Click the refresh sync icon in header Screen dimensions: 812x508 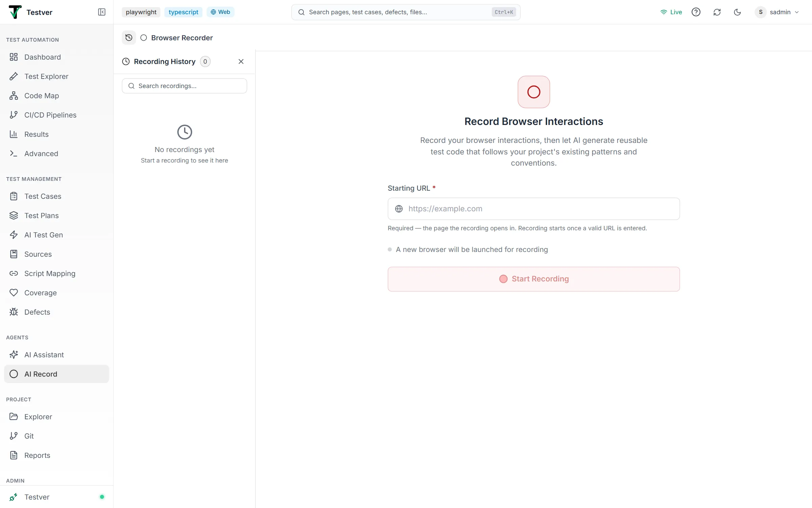click(x=717, y=12)
